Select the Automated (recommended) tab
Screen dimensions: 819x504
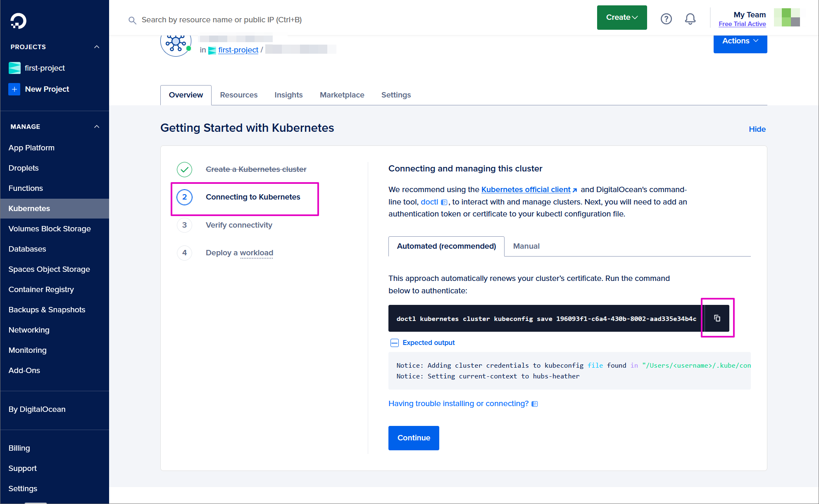pos(446,246)
